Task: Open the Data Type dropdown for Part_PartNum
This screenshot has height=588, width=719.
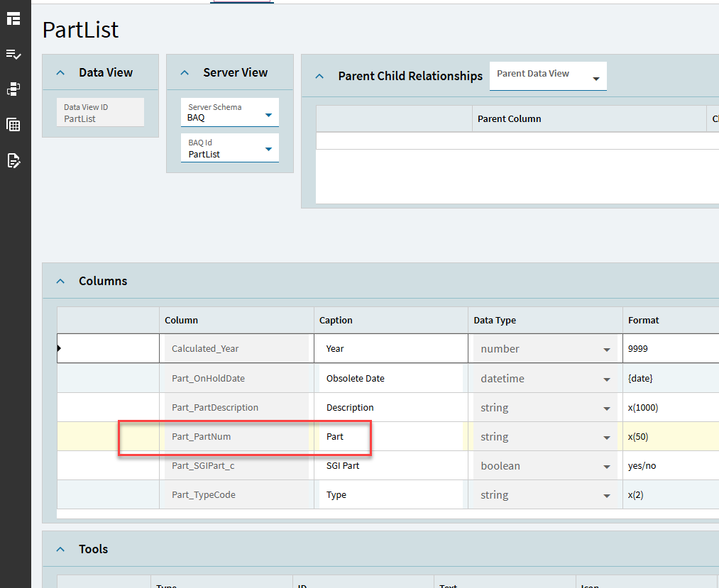Action: pos(607,436)
